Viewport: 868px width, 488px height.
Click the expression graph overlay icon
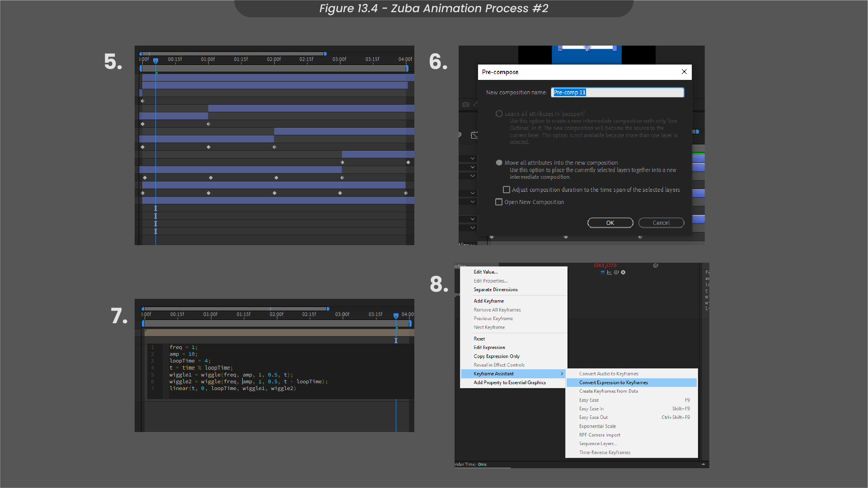pyautogui.click(x=609, y=272)
